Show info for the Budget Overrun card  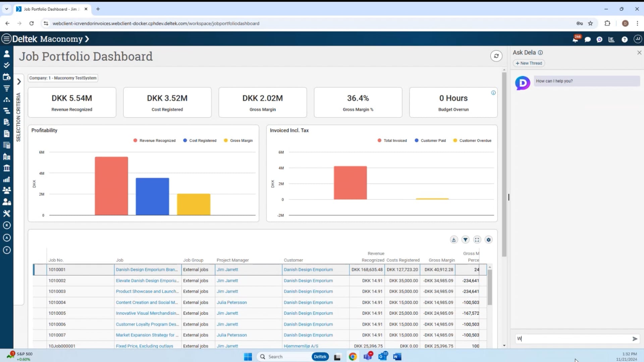pyautogui.click(x=493, y=93)
